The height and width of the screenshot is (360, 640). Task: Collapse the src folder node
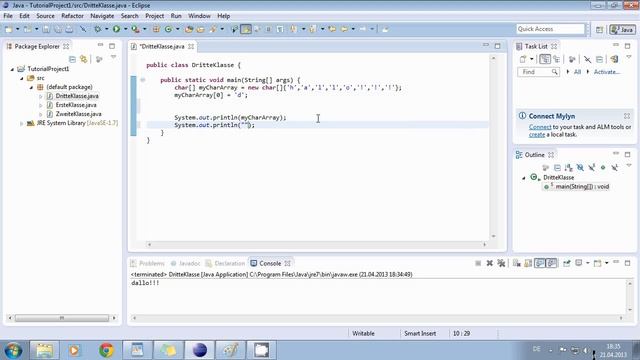pyautogui.click(x=22, y=78)
